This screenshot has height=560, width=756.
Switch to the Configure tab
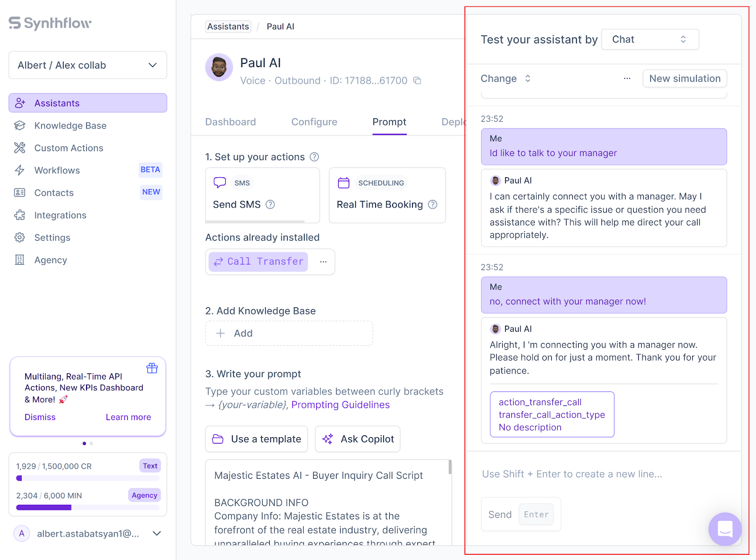coord(314,122)
